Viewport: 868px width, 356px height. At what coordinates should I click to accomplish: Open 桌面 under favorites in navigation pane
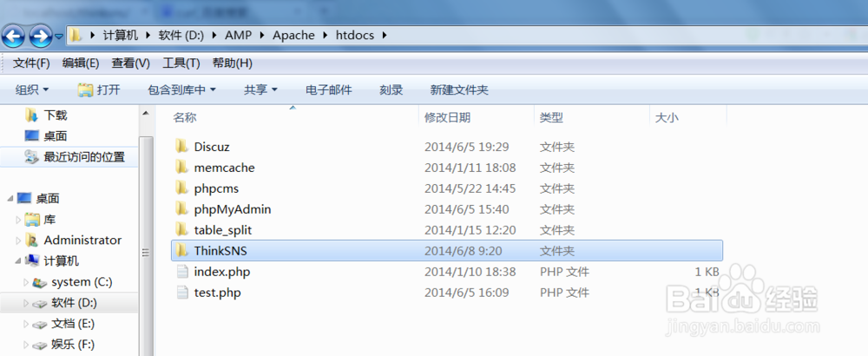56,136
